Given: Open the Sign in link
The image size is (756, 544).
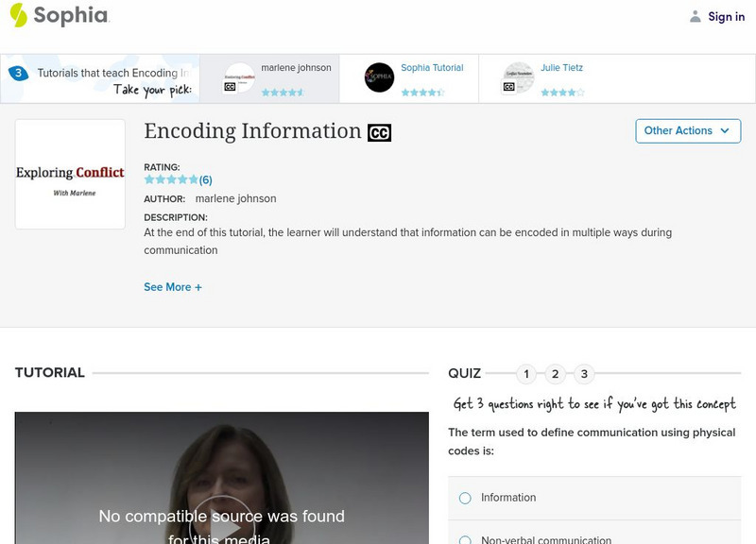Looking at the screenshot, I should tap(726, 17).
